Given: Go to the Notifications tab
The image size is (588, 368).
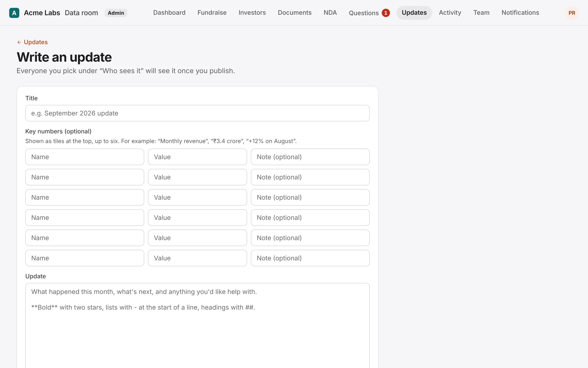Looking at the screenshot, I should click(x=520, y=13).
